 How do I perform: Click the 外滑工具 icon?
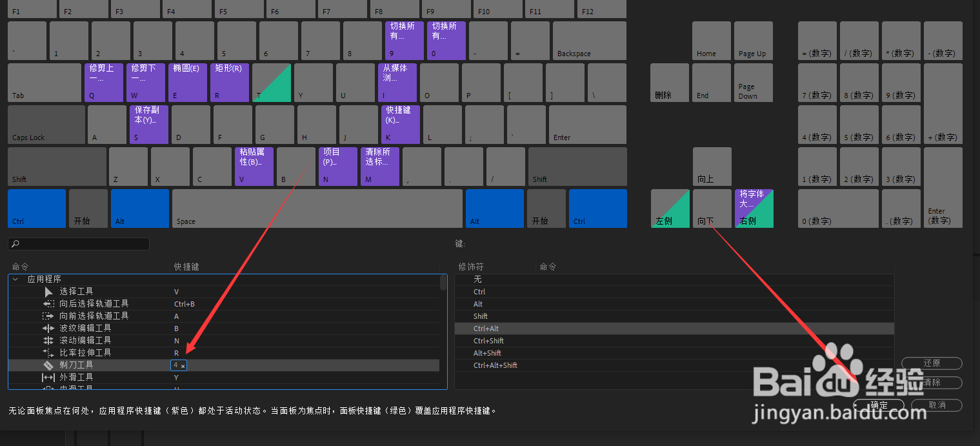(x=48, y=378)
